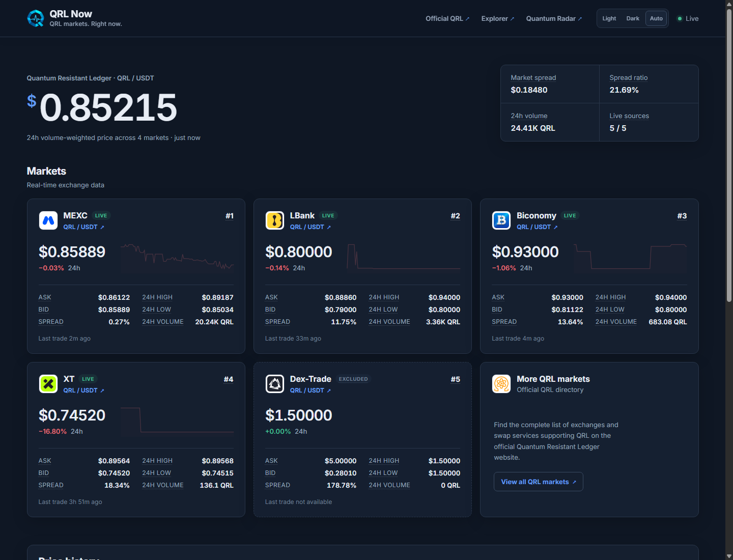Open the Quantum Radar link
Viewport: 733px width, 560px height.
click(554, 18)
